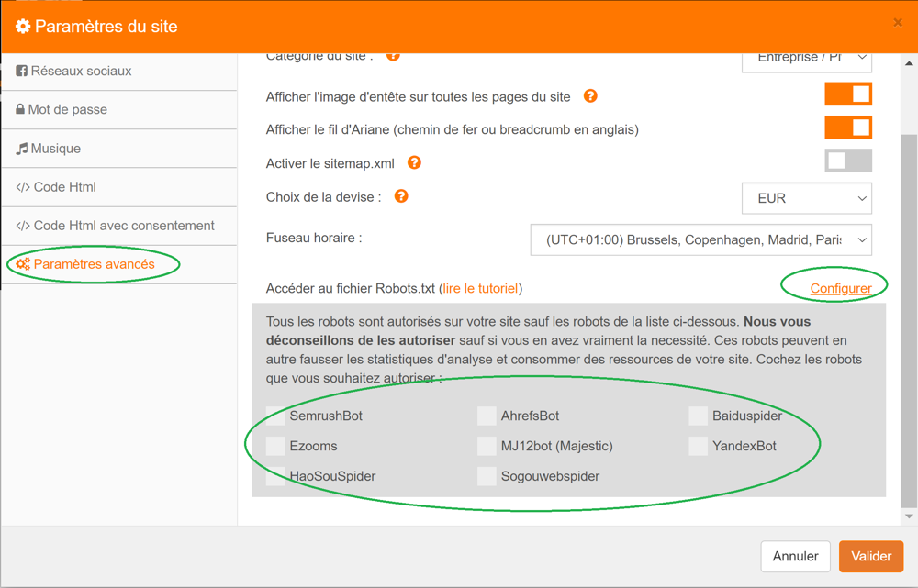Image resolution: width=918 pixels, height=588 pixels.
Task: Follow the Configurer link for Robots.txt
Action: pos(840,288)
